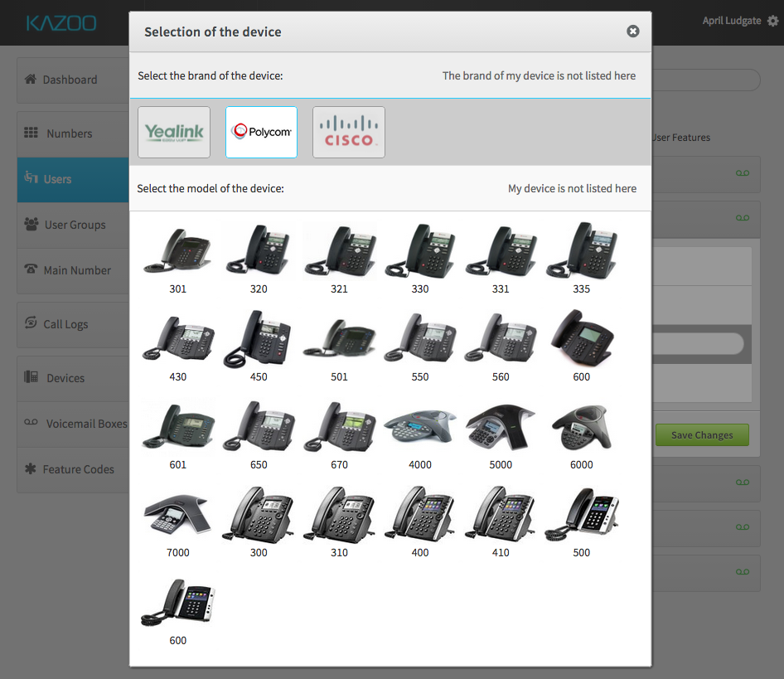Pick the Polycom 550 phone model
Viewport: 784px width, 679px height.
click(x=420, y=347)
